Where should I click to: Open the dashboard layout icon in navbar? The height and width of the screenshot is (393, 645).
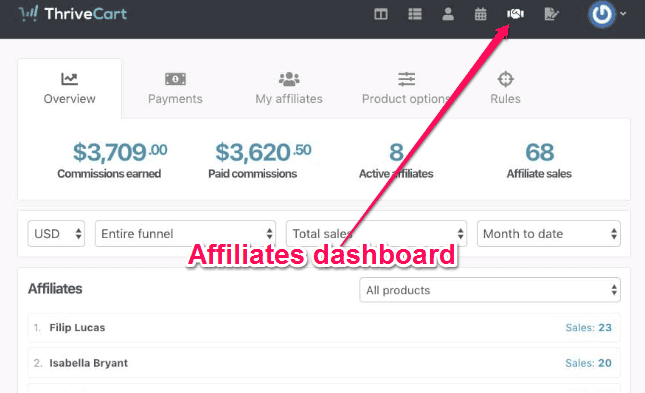pyautogui.click(x=381, y=14)
